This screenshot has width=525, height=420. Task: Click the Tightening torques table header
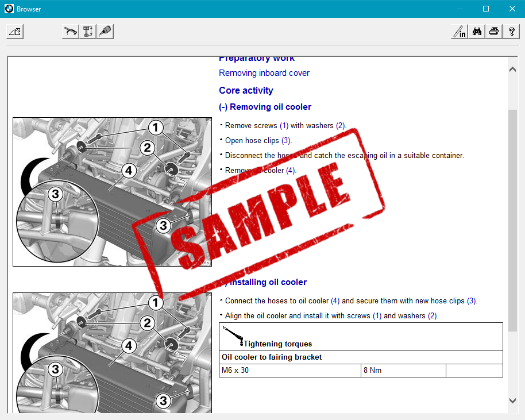pos(361,337)
